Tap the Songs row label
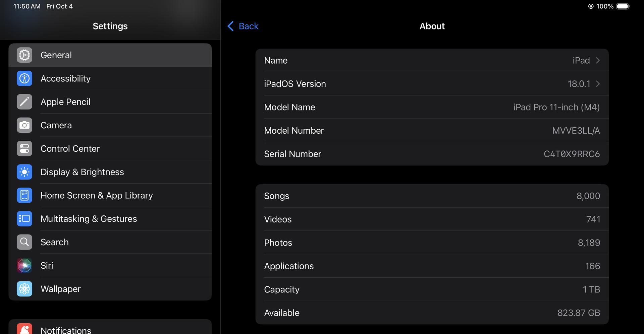The image size is (644, 334). coord(276,196)
